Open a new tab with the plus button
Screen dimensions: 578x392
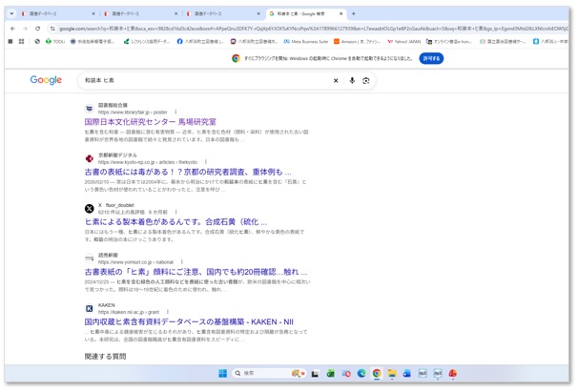pos(354,13)
